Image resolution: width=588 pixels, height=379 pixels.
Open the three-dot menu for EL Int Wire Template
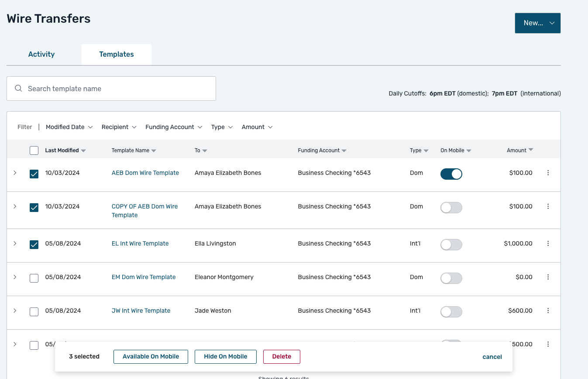tap(548, 244)
